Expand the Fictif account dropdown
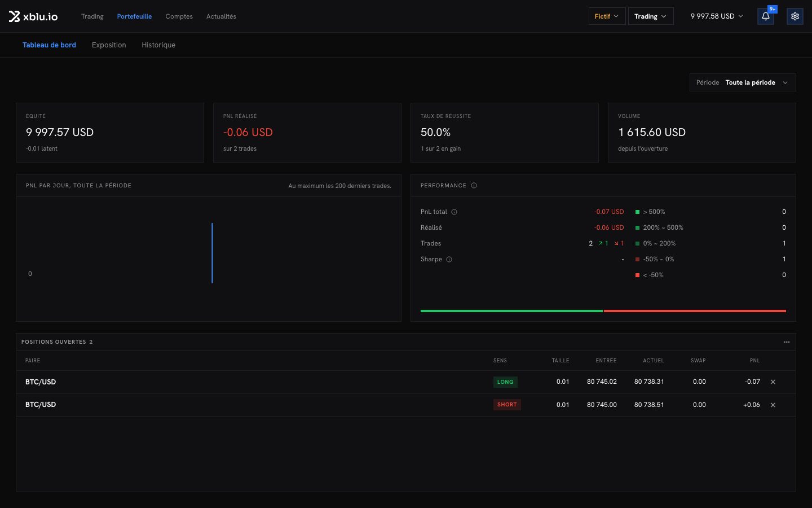The width and height of the screenshot is (812, 508). point(607,16)
